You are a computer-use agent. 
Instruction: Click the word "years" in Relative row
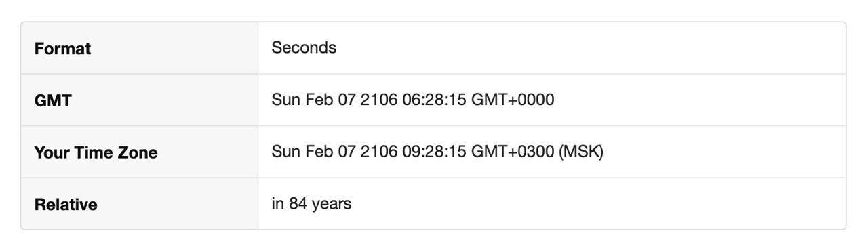[332, 204]
